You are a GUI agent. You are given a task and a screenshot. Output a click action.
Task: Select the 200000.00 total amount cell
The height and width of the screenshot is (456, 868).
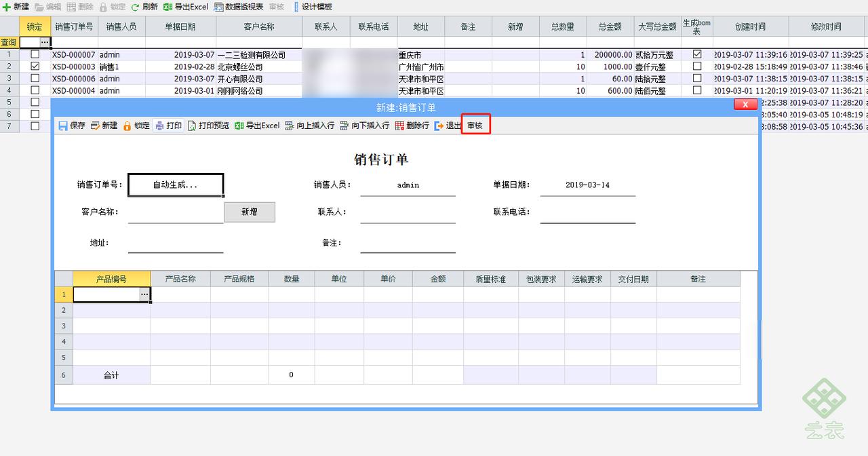[x=610, y=54]
